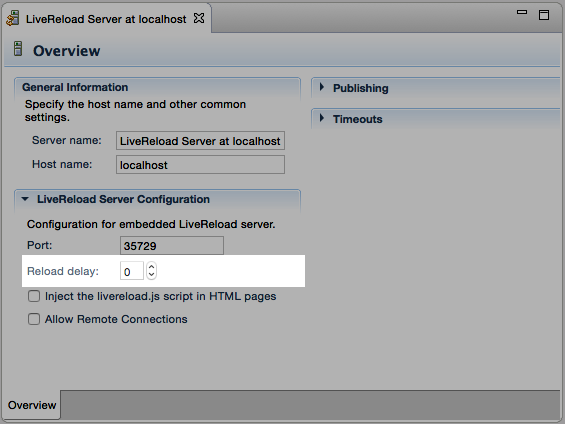Image resolution: width=565 pixels, height=424 pixels.
Task: Decrease Reload delay with down arrow
Action: point(152,275)
